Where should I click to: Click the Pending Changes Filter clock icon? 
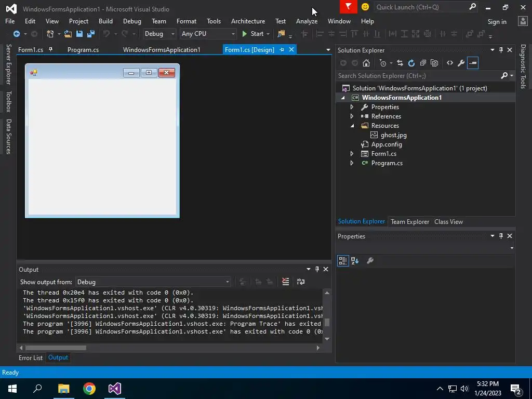(x=383, y=63)
